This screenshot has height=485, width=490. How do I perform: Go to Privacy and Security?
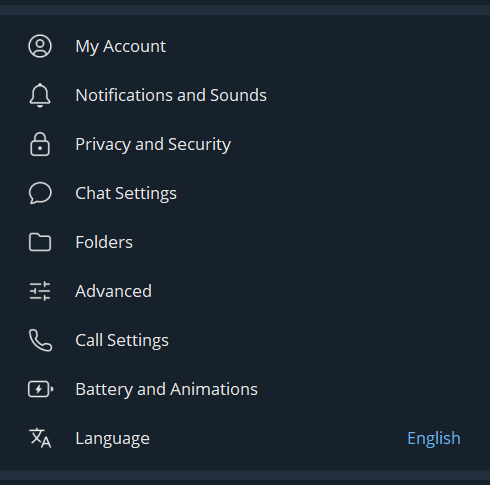pyautogui.click(x=245, y=144)
